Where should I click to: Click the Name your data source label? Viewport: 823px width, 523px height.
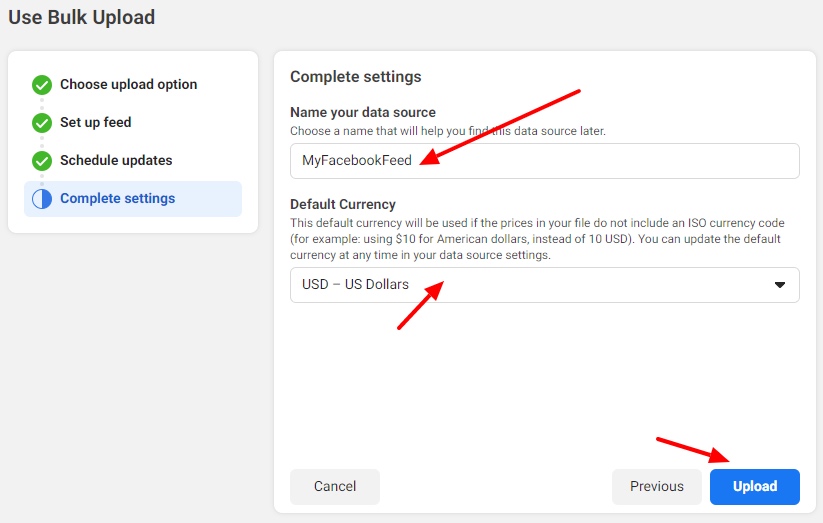pos(363,112)
